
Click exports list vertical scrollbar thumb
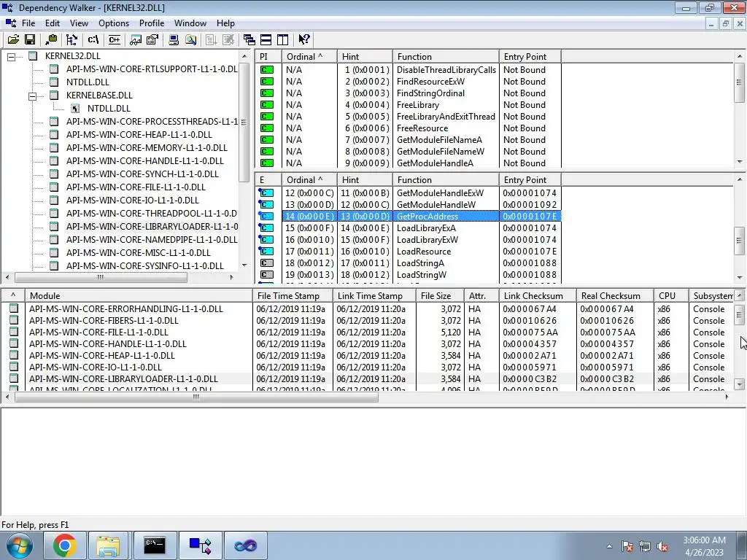click(x=740, y=242)
